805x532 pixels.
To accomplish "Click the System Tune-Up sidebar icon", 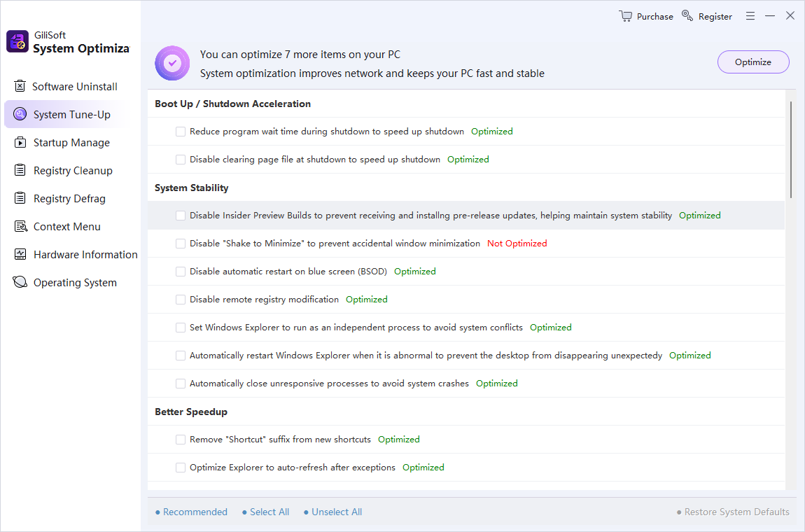I will [x=20, y=114].
